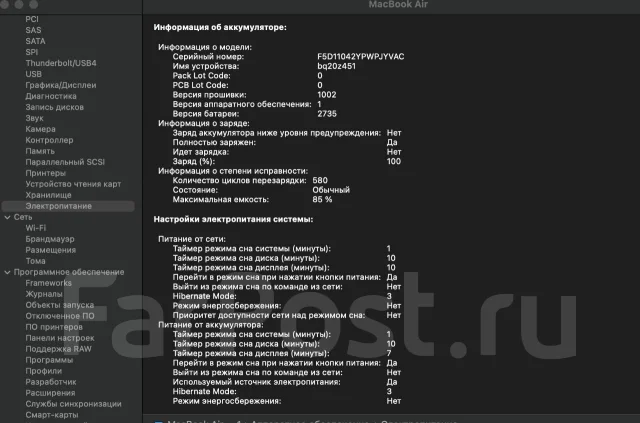Click the Питание от сети label
The height and width of the screenshot is (423, 640).
click(x=192, y=239)
